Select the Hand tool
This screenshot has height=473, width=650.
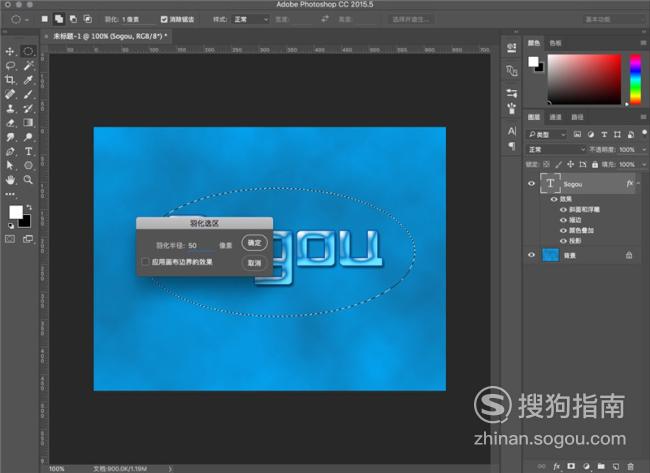point(10,179)
